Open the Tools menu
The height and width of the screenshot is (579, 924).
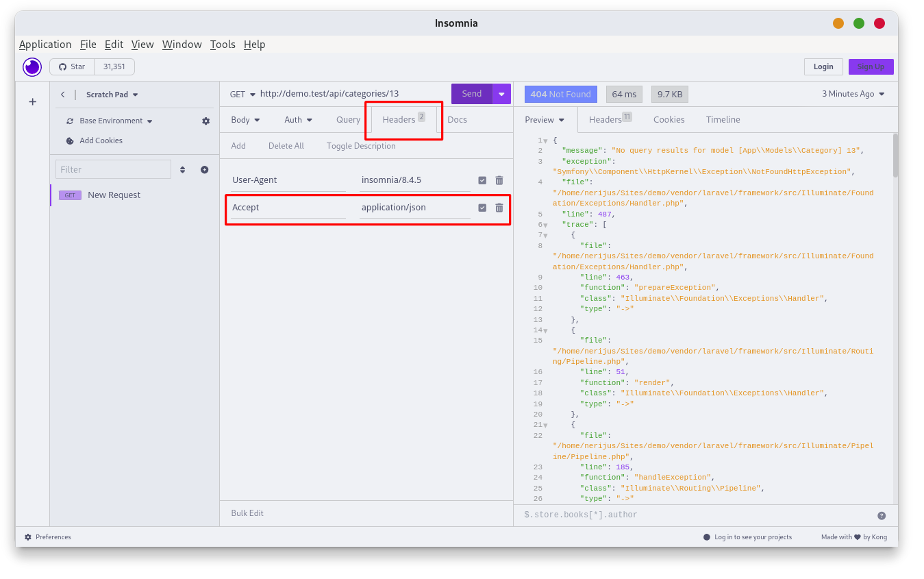(223, 45)
